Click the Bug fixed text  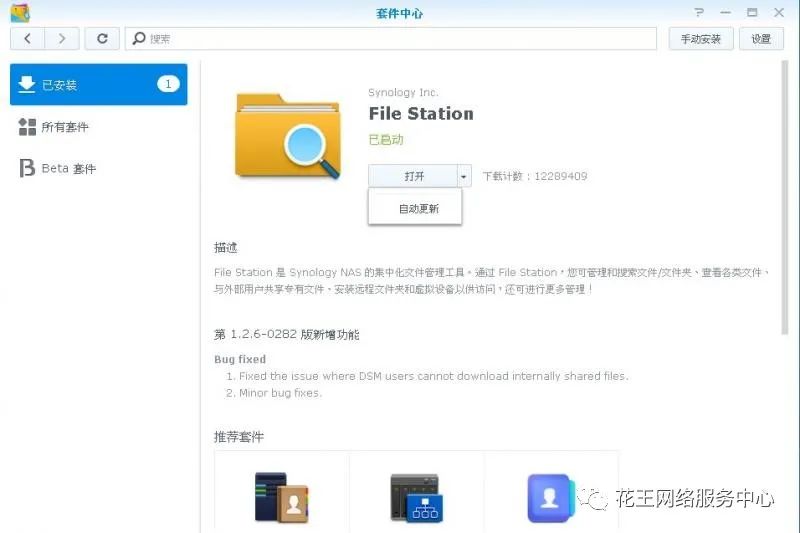click(240, 359)
